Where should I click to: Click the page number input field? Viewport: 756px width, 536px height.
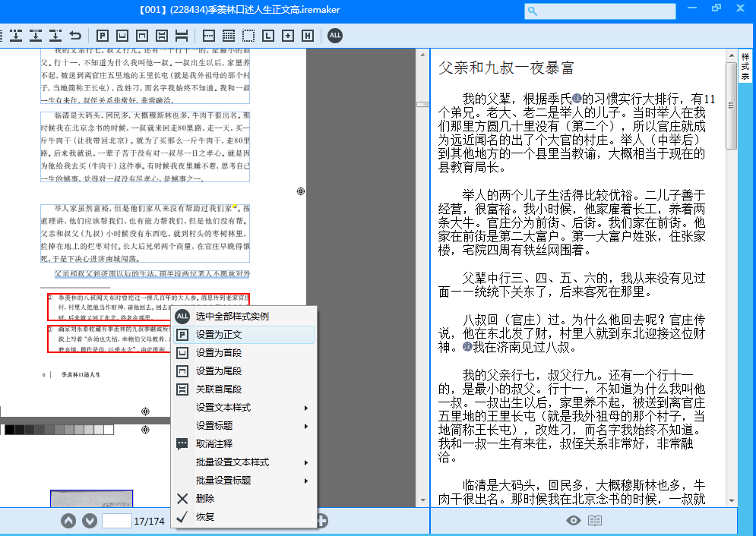coord(116,522)
